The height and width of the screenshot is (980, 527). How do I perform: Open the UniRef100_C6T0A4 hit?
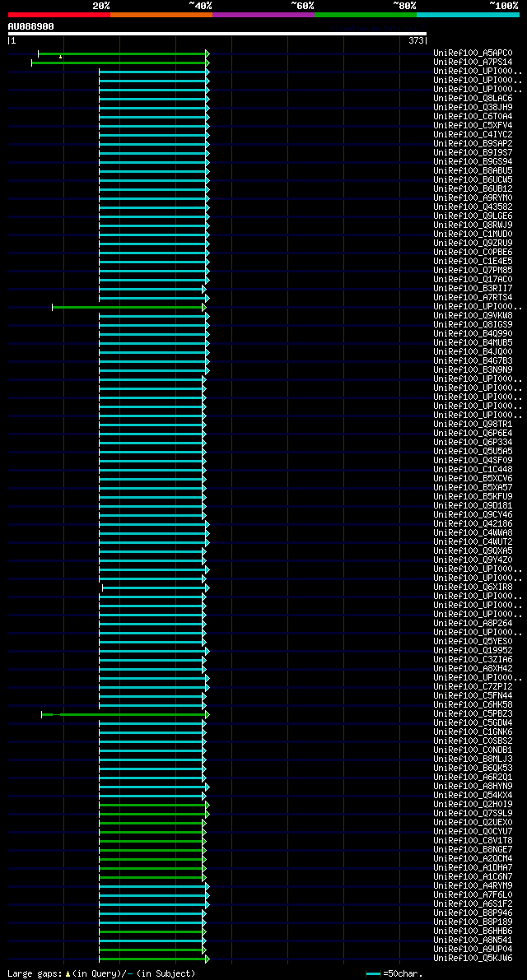[x=473, y=117]
